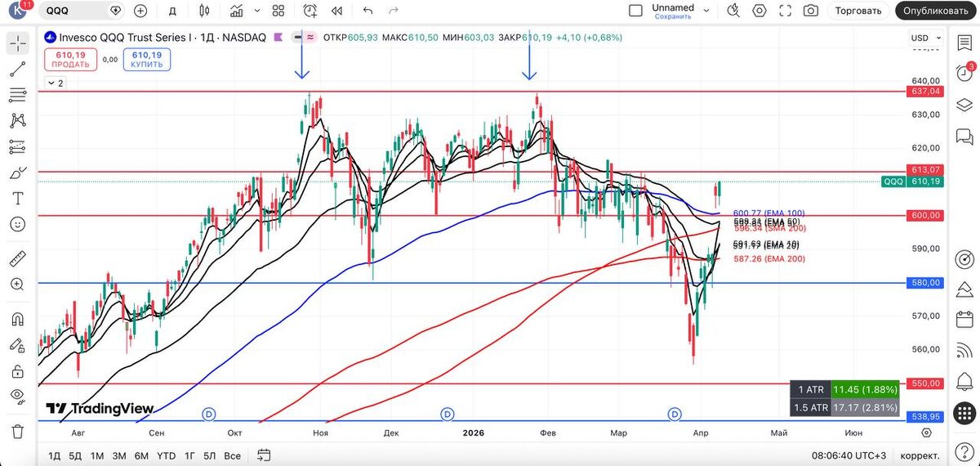Select the brush drawing tool
The height and width of the screenshot is (466, 980).
(x=17, y=173)
